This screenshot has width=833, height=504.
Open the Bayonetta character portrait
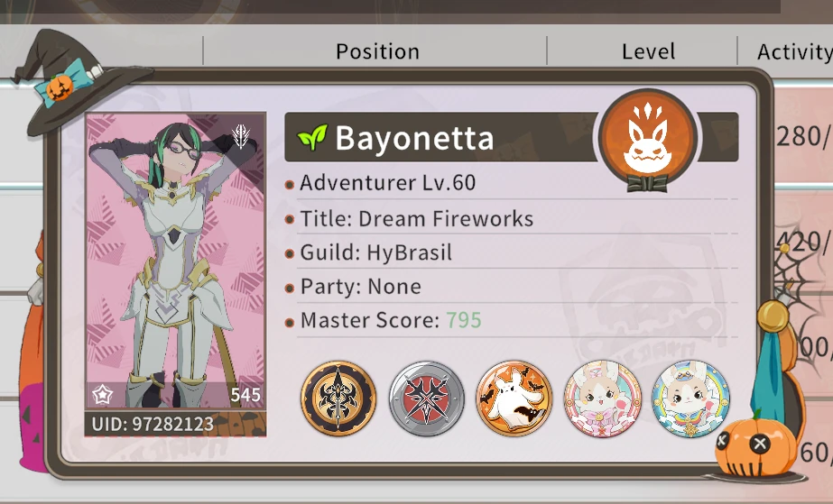click(x=176, y=261)
